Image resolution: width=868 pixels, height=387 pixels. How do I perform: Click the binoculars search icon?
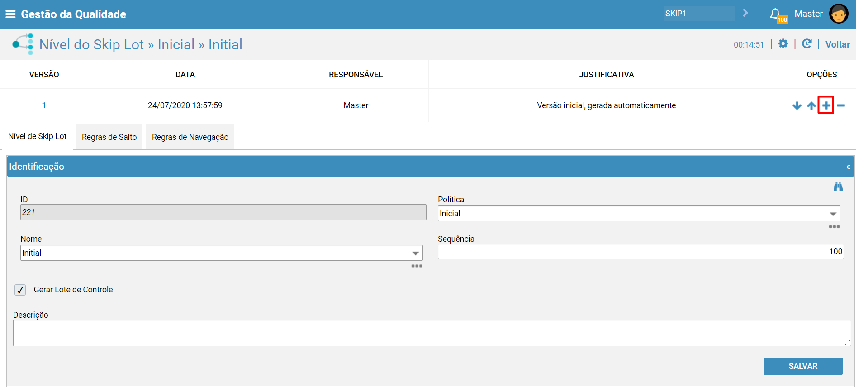tap(838, 187)
